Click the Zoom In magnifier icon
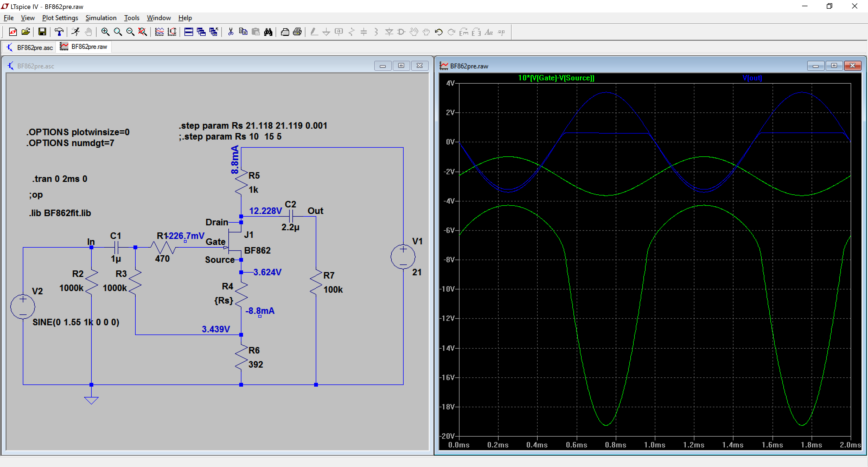The image size is (868, 467). (x=105, y=32)
